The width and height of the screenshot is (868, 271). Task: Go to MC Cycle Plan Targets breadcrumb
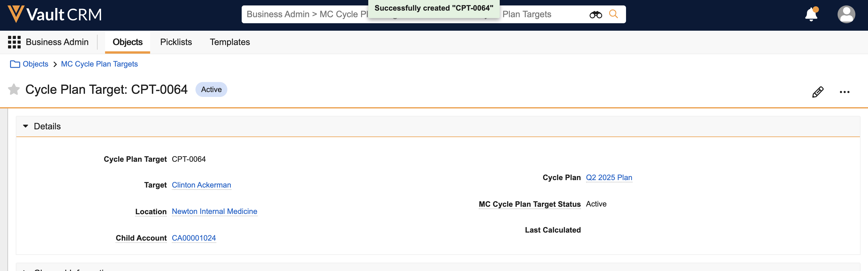[99, 64]
